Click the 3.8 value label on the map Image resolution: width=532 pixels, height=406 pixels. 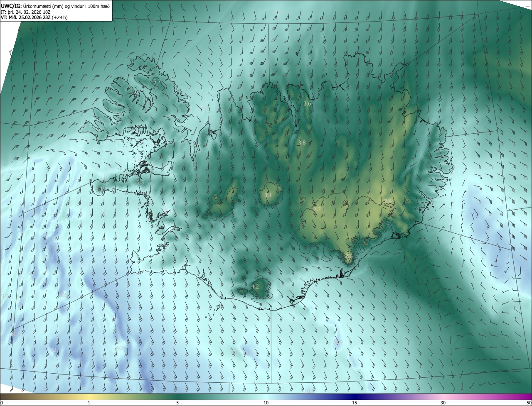(302, 143)
